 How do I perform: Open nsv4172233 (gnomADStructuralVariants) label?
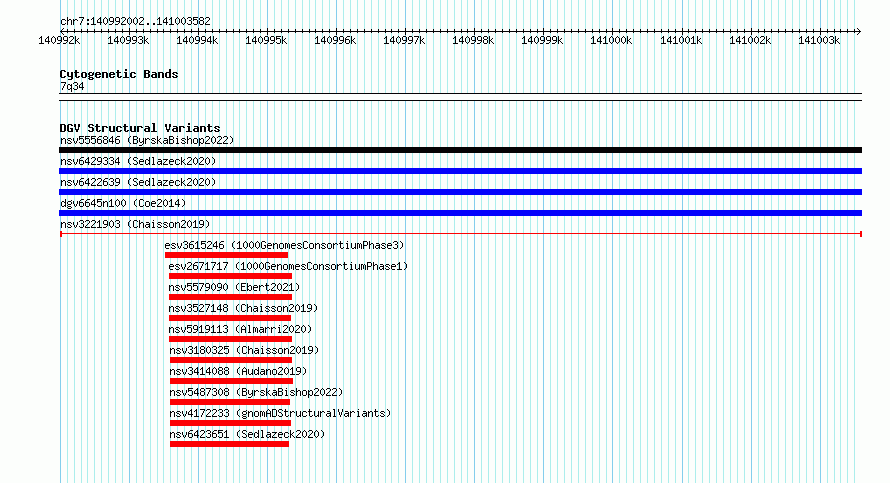tap(280, 413)
